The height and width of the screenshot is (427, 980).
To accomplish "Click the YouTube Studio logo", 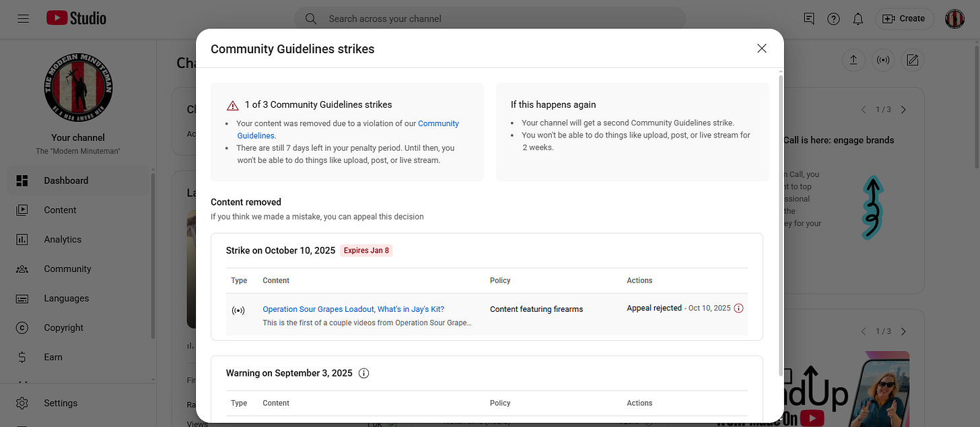I will [76, 18].
